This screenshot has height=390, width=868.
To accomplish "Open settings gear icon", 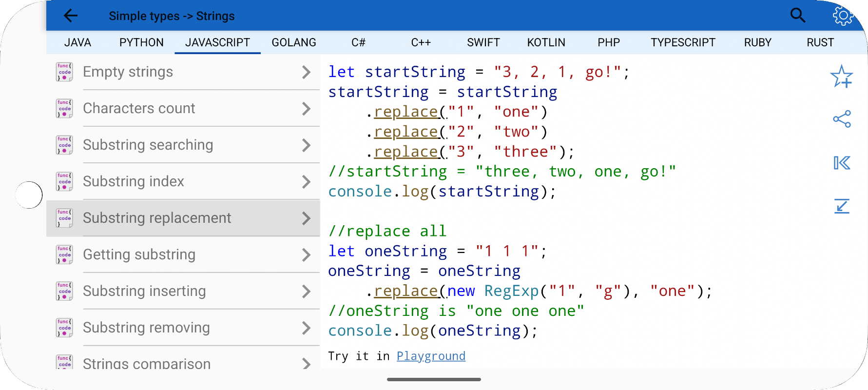I will (843, 16).
